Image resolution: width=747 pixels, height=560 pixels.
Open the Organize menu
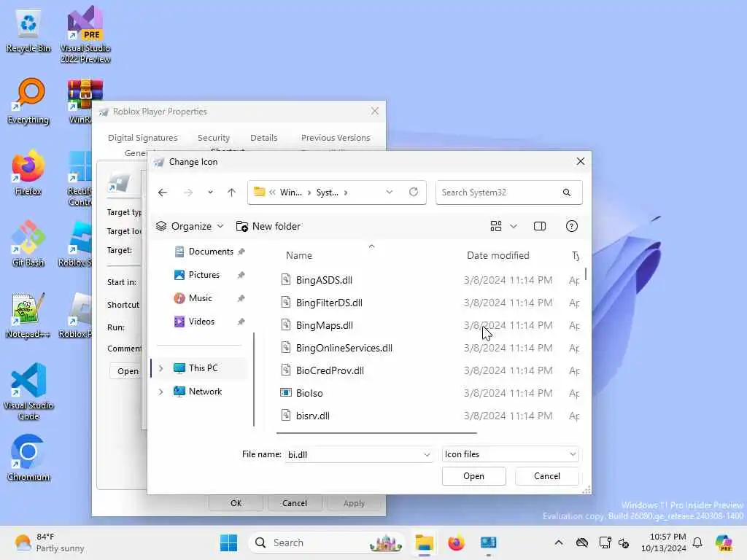[x=190, y=226]
